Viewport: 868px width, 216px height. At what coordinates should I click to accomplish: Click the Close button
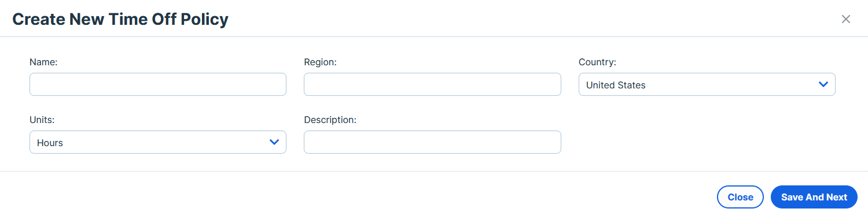click(740, 197)
